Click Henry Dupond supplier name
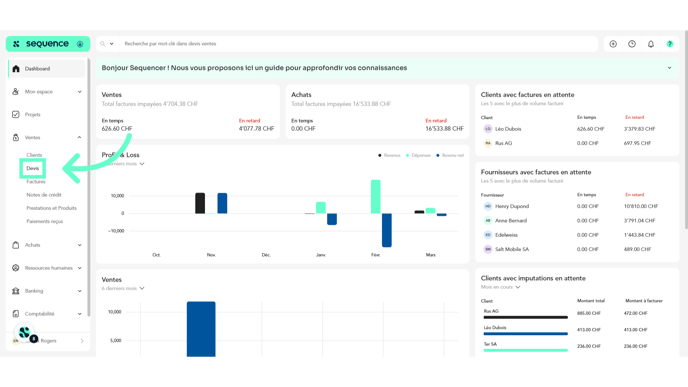The height and width of the screenshot is (387, 688). (512, 206)
